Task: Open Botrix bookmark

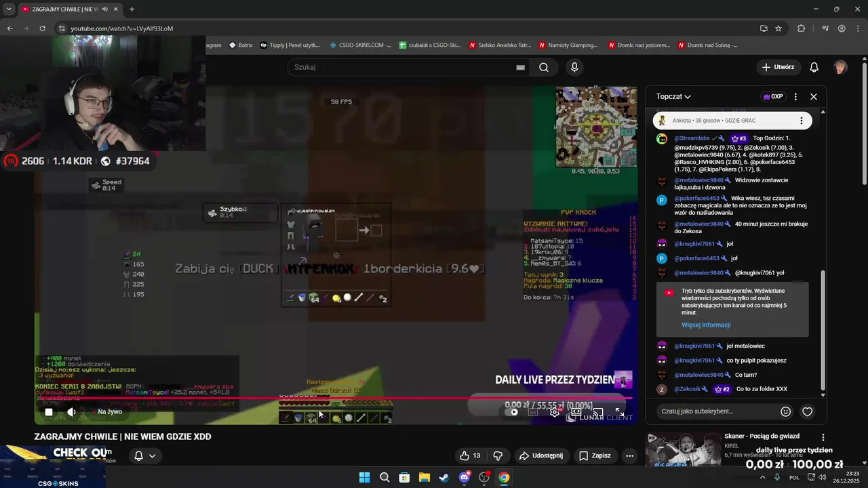Action: [x=241, y=45]
